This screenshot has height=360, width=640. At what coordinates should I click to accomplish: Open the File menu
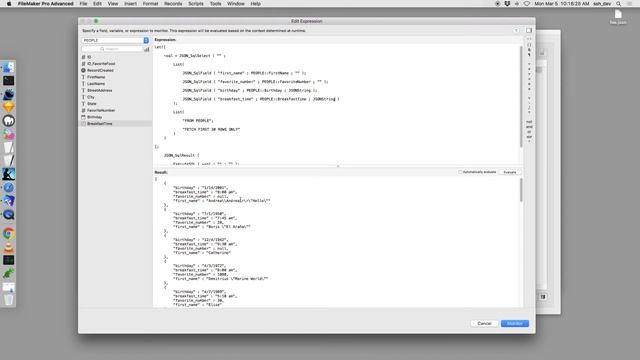click(83, 4)
